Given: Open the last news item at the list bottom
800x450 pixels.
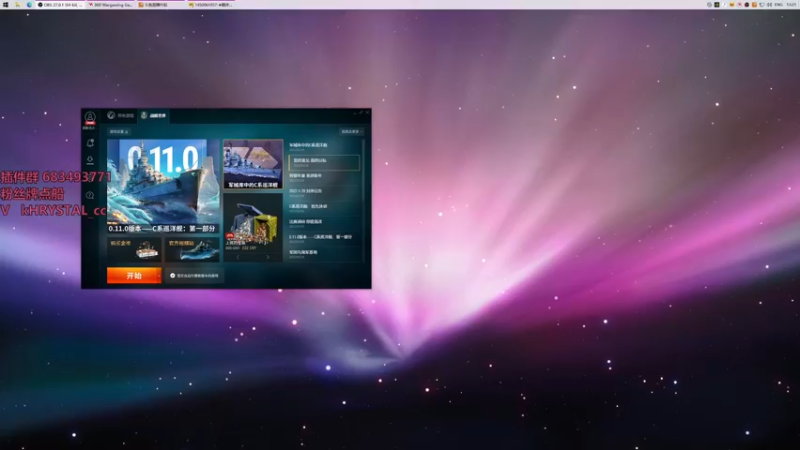Looking at the screenshot, I should (x=324, y=254).
